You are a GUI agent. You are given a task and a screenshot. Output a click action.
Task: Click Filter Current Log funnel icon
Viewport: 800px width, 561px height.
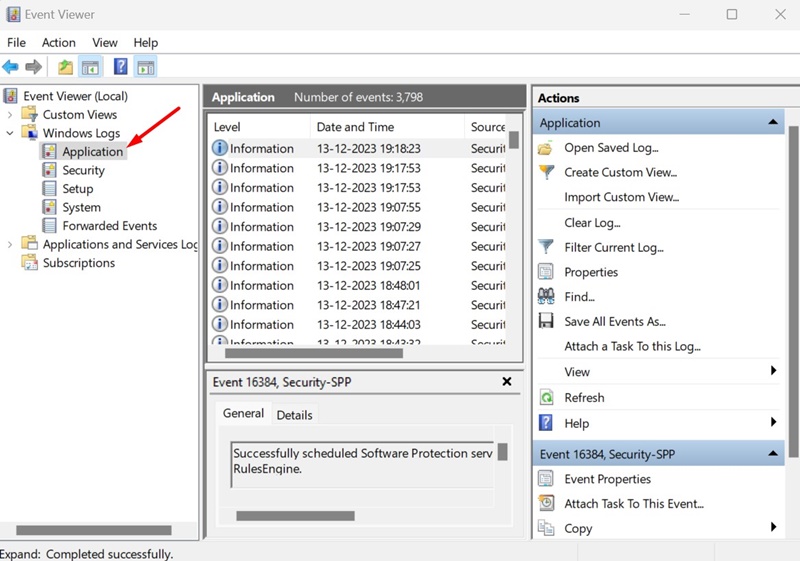(x=546, y=247)
